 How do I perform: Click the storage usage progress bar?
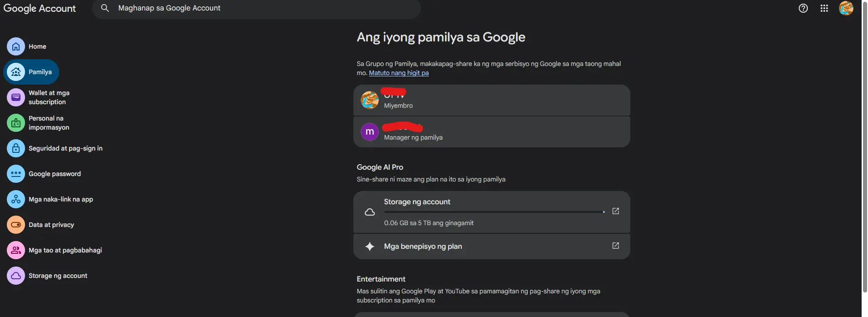click(495, 212)
